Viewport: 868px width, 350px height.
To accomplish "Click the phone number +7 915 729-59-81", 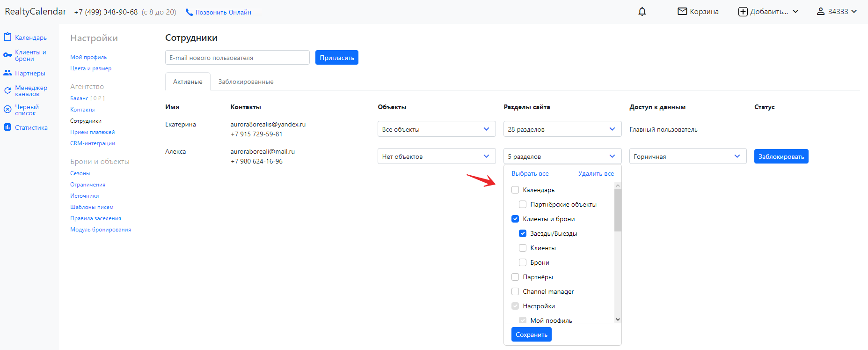I will point(256,134).
